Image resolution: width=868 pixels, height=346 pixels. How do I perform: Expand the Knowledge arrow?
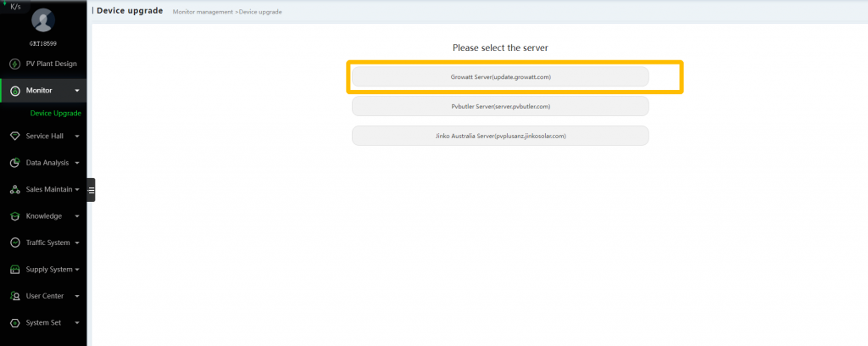tap(77, 216)
